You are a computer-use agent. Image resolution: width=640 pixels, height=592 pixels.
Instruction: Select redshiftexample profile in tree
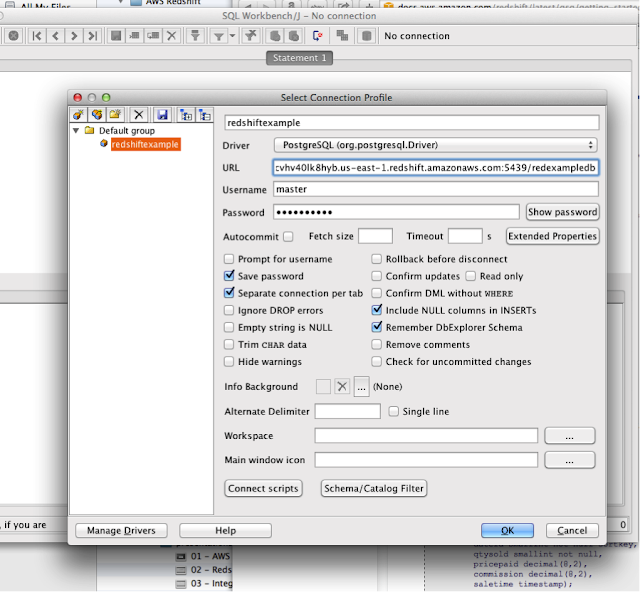tap(145, 144)
